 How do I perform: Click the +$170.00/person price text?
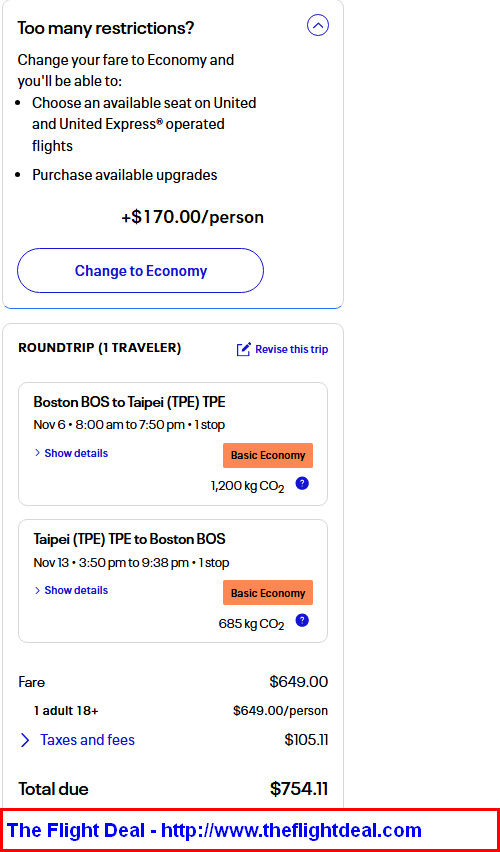[x=192, y=217]
